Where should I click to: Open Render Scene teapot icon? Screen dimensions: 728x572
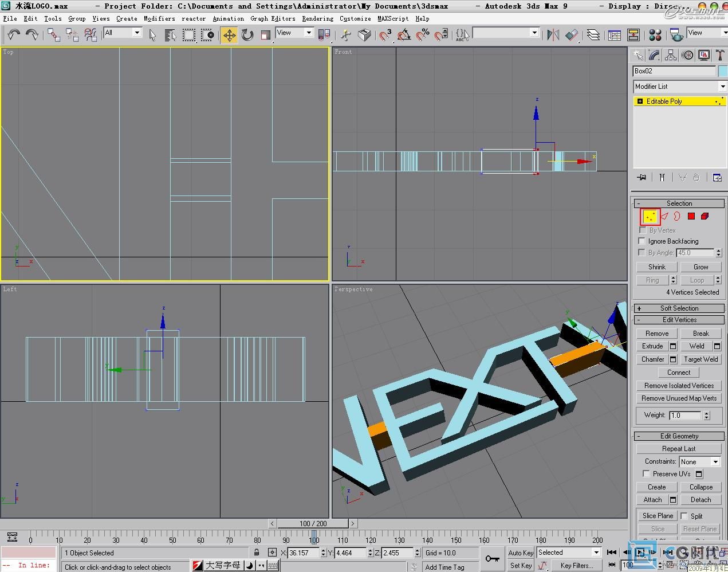pyautogui.click(x=676, y=35)
